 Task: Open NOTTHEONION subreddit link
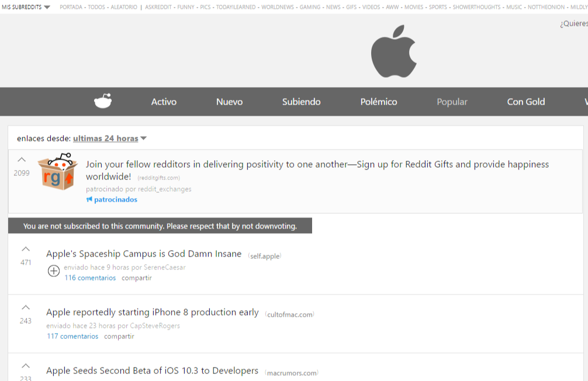point(546,7)
